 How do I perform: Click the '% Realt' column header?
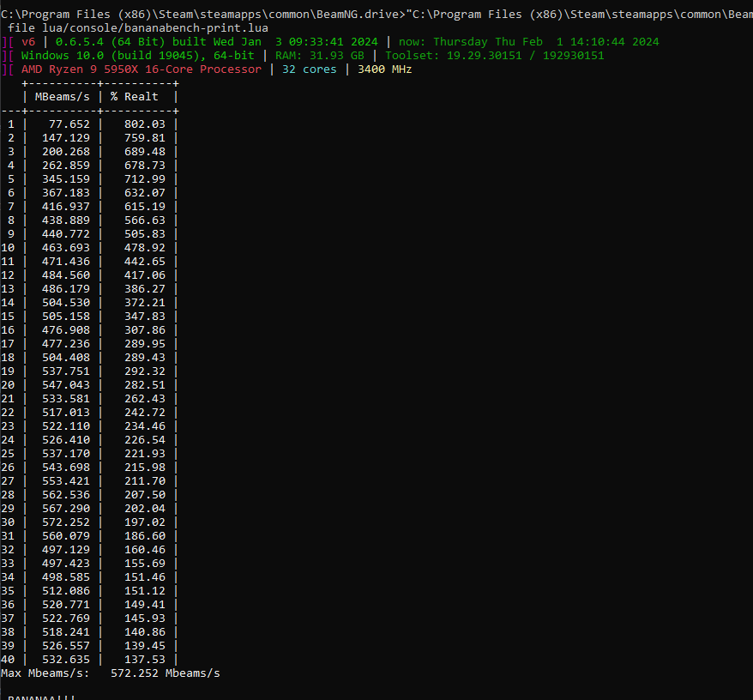pos(135,97)
